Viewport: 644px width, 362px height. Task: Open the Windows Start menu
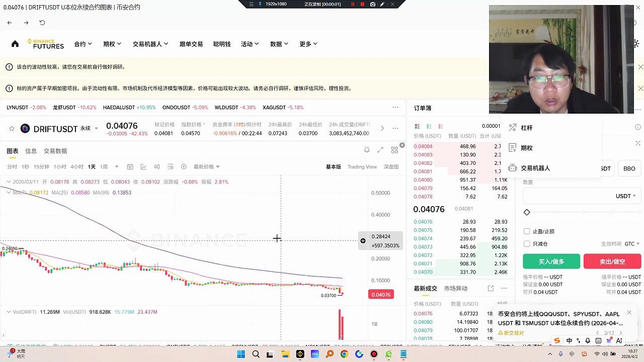[241, 354]
